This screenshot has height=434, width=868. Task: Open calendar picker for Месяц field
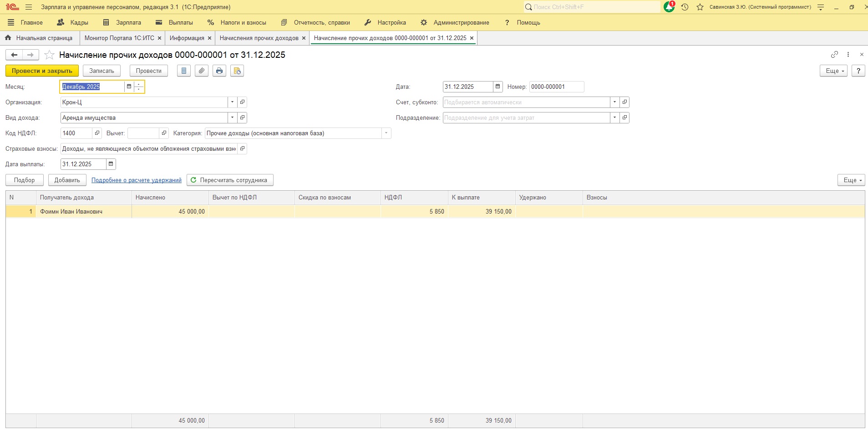[129, 87]
